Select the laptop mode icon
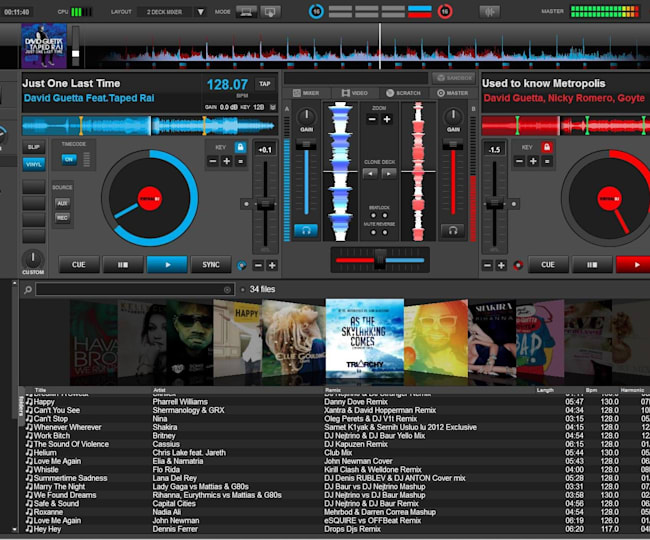The width and height of the screenshot is (650, 540). pos(246,12)
